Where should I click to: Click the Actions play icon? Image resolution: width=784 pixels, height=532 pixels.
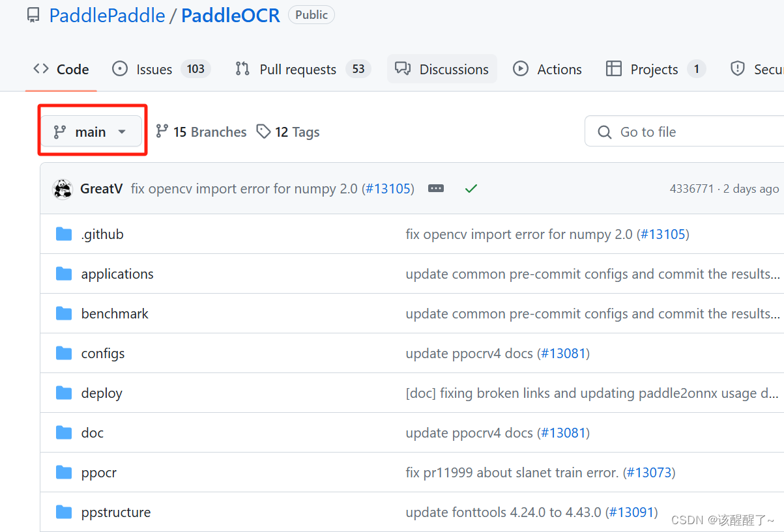pyautogui.click(x=521, y=68)
